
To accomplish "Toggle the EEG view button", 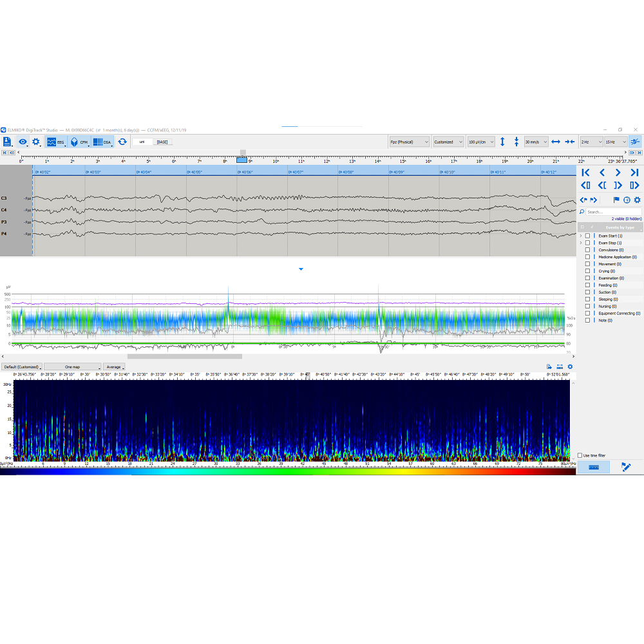I will click(x=55, y=142).
